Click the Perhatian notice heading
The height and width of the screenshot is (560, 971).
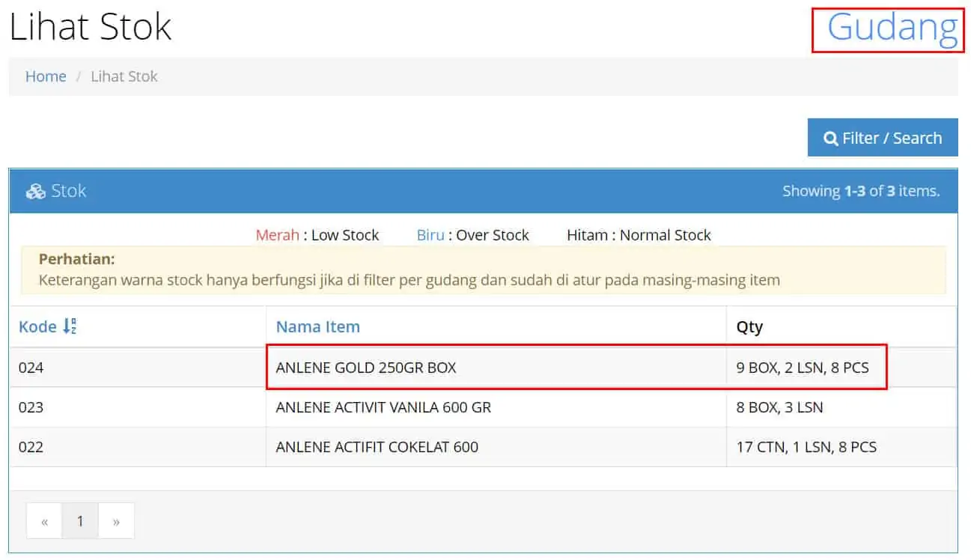point(77,259)
